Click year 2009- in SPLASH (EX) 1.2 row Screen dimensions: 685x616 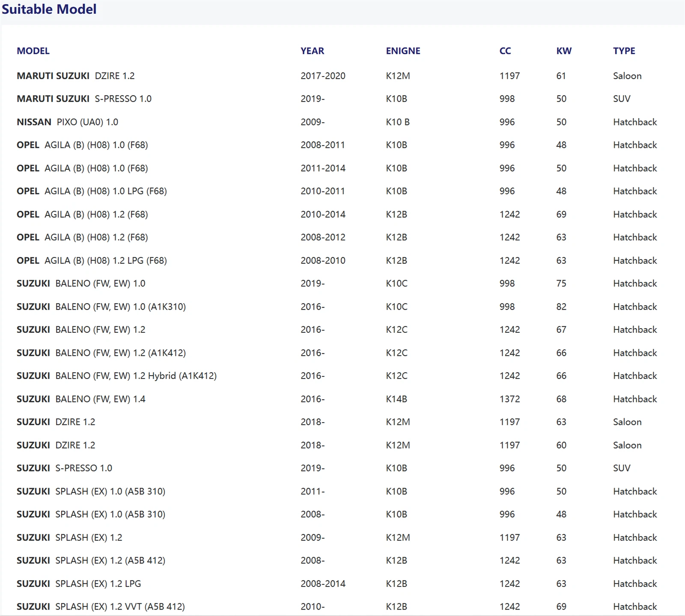pyautogui.click(x=313, y=538)
